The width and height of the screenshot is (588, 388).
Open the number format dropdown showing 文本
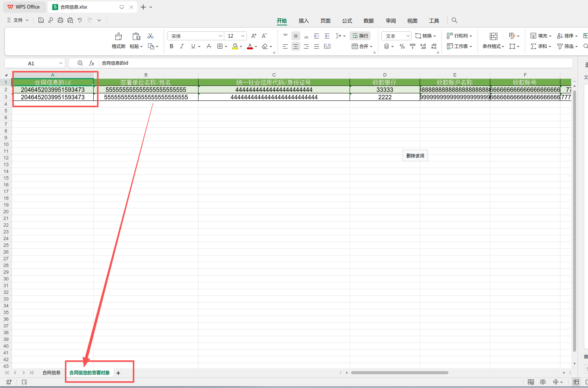[x=408, y=36]
